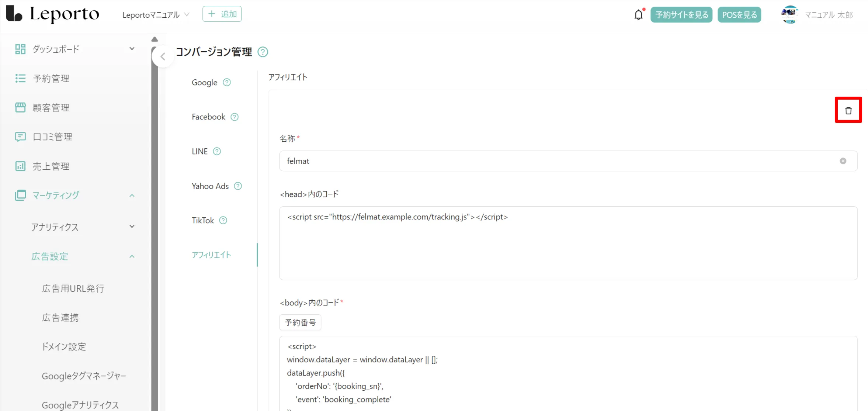The image size is (868, 411).
Task: Select the アフィリエイト tab
Action: coord(211,255)
